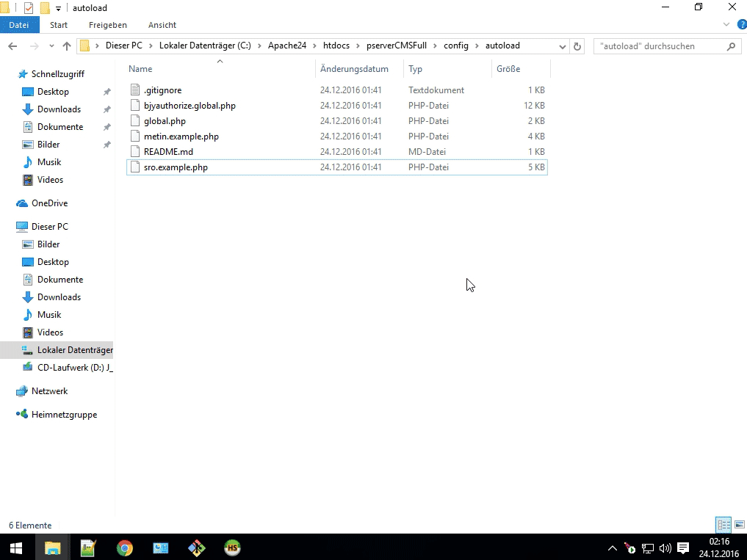Click the volume icon in system tray
The width and height of the screenshot is (747, 560).
coord(665,548)
